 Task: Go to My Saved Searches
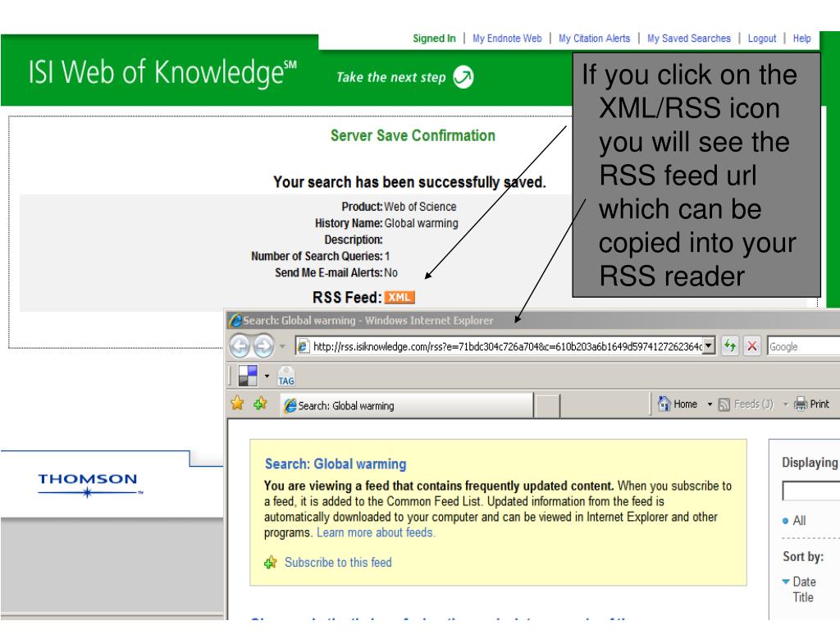(x=689, y=39)
